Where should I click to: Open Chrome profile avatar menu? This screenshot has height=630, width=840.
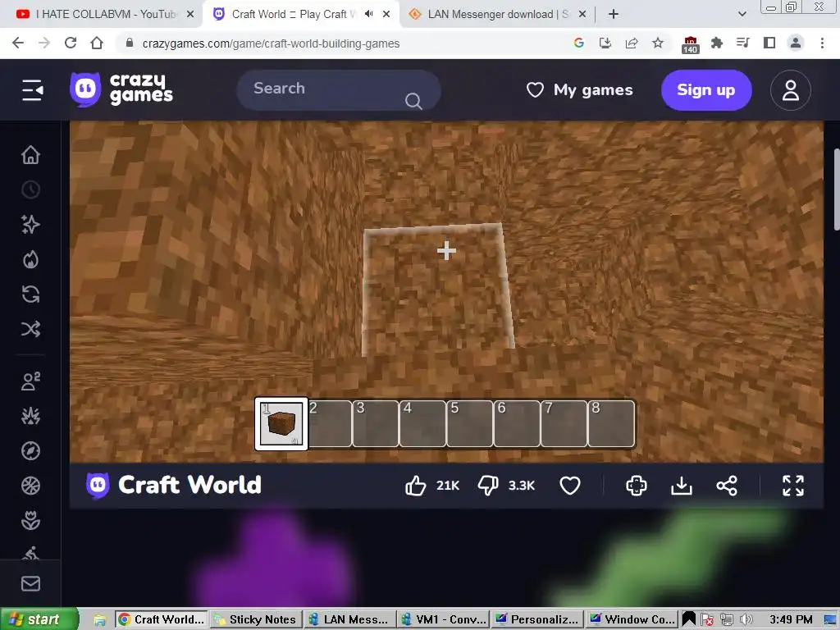(x=796, y=43)
